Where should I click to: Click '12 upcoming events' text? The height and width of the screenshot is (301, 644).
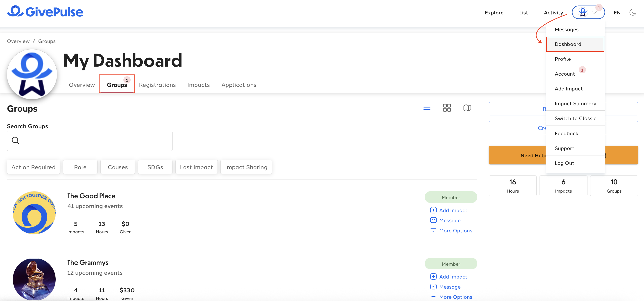point(95,272)
